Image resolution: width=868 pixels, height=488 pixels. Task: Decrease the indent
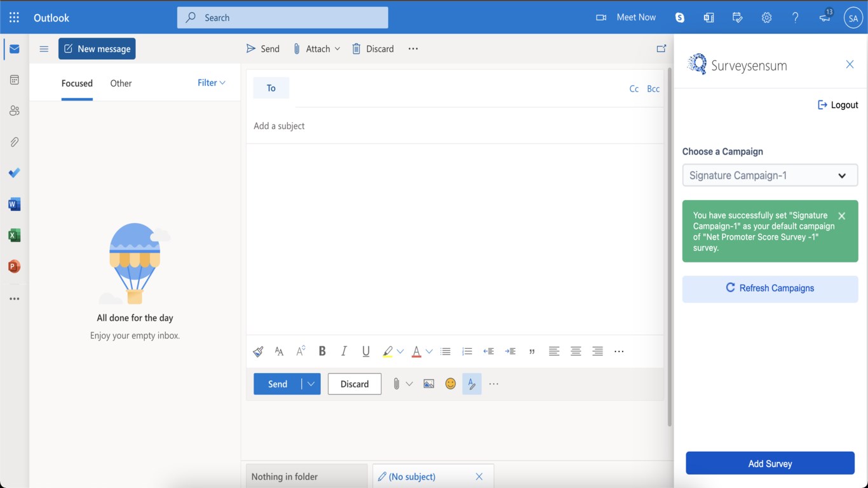point(489,351)
